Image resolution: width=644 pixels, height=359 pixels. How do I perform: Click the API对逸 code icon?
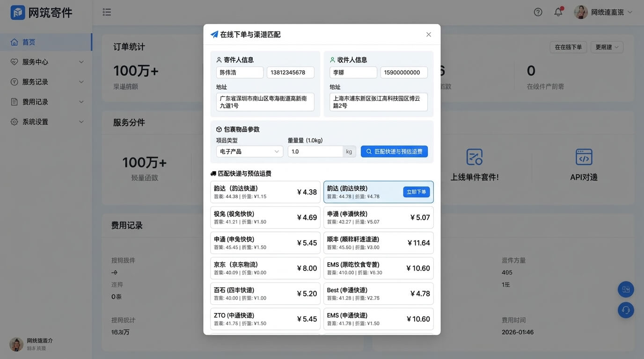pyautogui.click(x=584, y=157)
